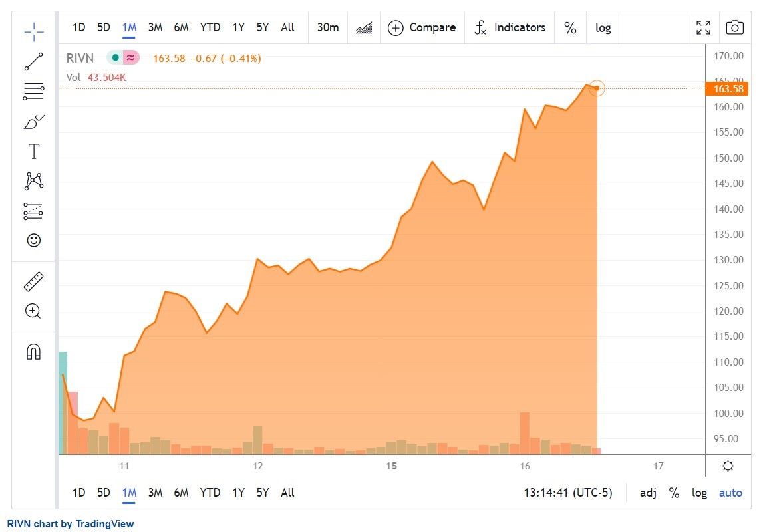Viewport: 763px width, 532px height.
Task: Open the 30m interval dropdown
Action: 328,27
